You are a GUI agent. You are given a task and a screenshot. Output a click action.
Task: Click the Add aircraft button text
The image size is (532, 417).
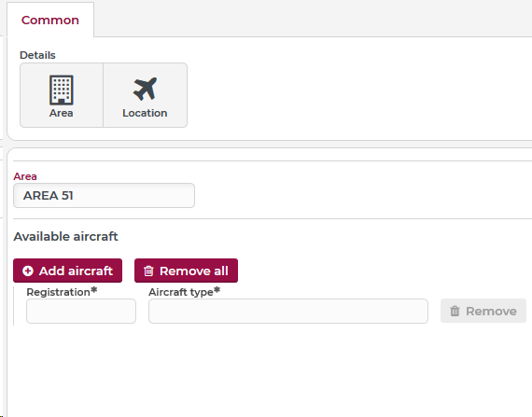click(76, 271)
